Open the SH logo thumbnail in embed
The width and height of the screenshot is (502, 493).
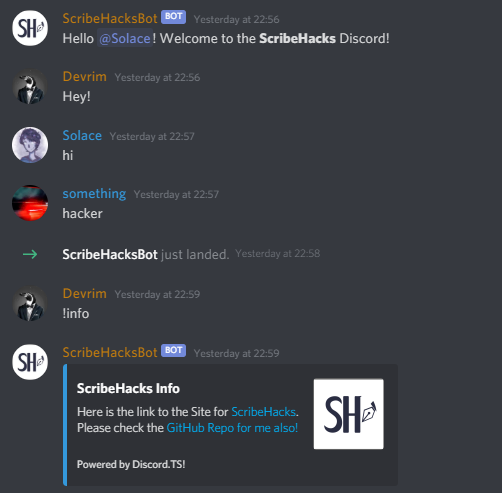click(x=348, y=414)
